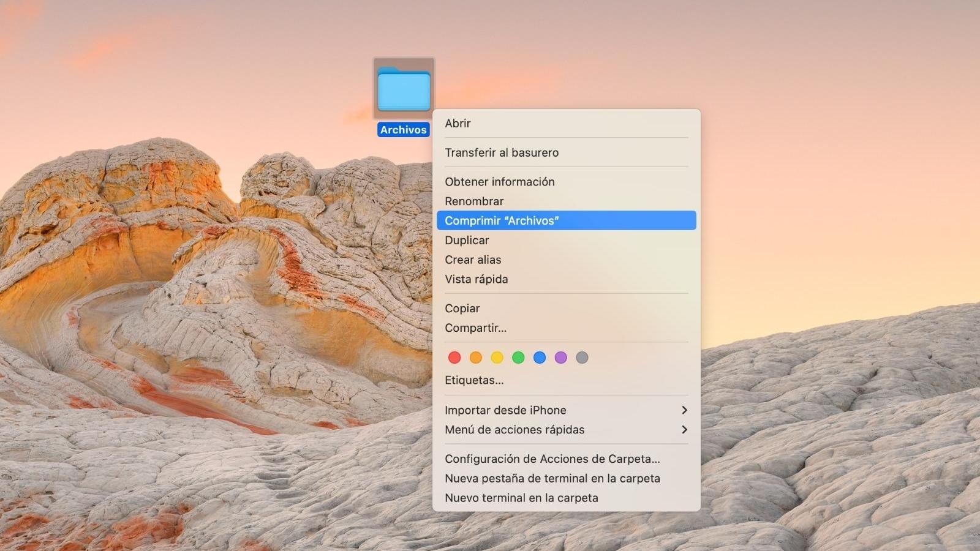The width and height of the screenshot is (980, 551).
Task: Apply the orange color tag
Action: click(476, 358)
